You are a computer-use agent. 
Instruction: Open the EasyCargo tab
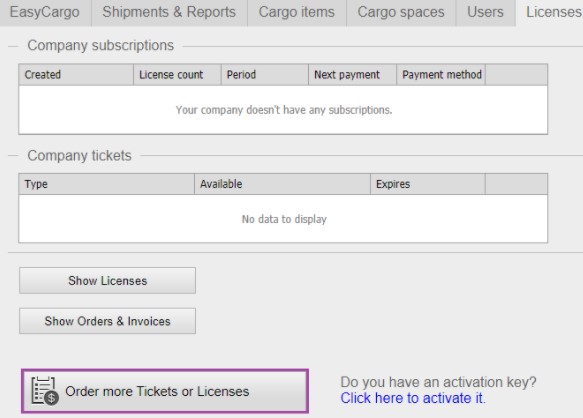(45, 13)
